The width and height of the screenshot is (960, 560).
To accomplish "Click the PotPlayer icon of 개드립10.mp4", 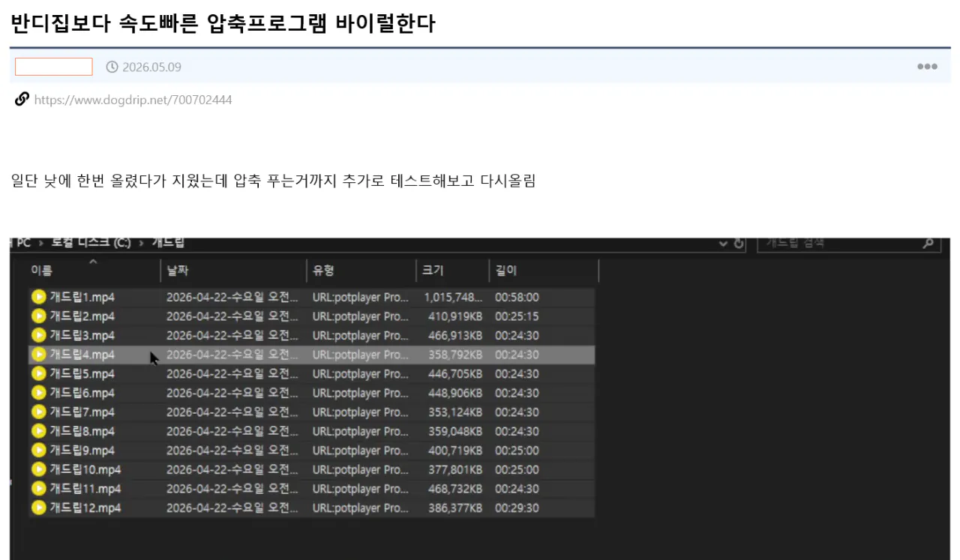I will [x=39, y=469].
